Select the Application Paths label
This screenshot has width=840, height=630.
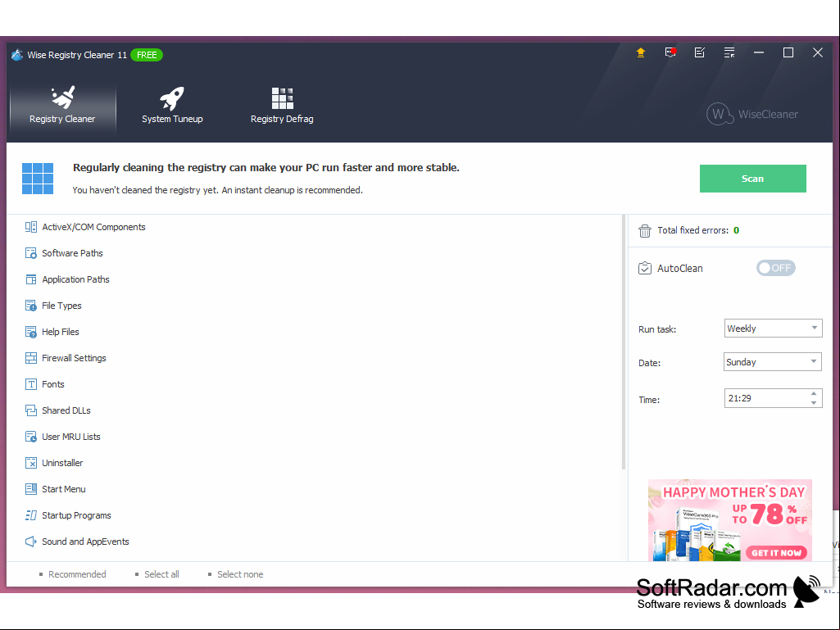click(75, 279)
